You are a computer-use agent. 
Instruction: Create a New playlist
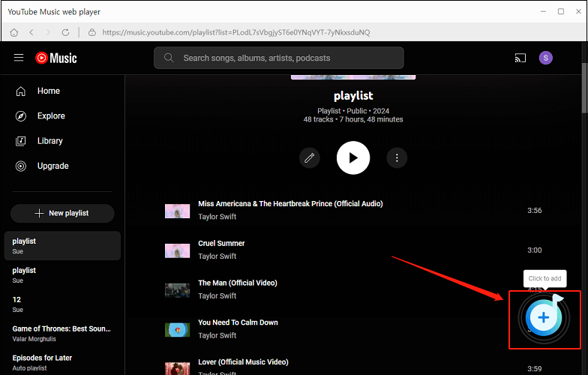click(x=62, y=213)
